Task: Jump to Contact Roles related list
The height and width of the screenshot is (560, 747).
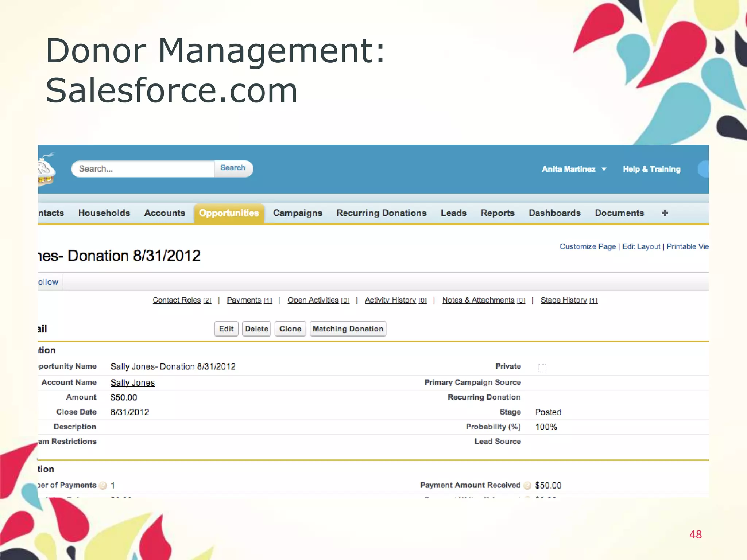Action: click(x=182, y=300)
